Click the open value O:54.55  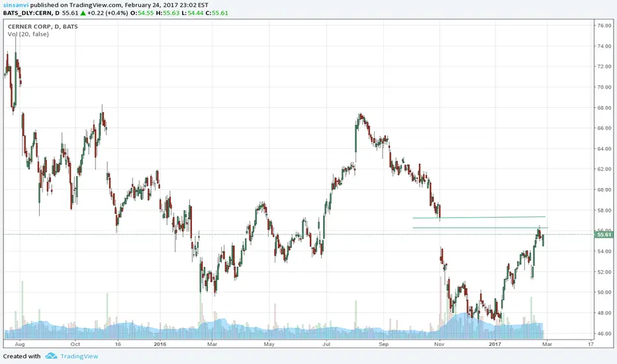click(142, 13)
